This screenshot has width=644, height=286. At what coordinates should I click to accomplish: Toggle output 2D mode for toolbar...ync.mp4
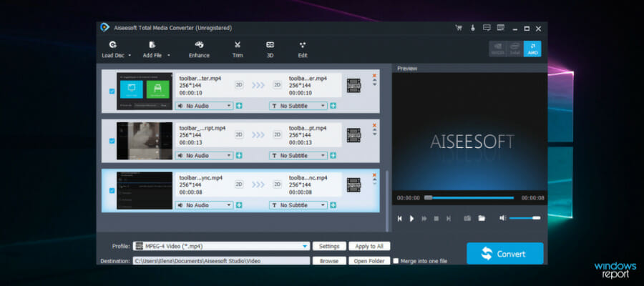point(278,184)
